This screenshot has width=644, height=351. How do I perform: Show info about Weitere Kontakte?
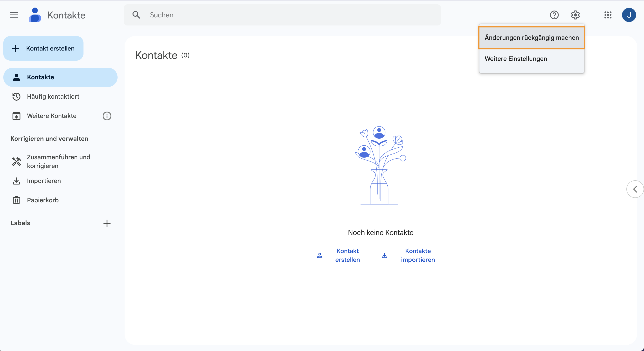(x=107, y=116)
